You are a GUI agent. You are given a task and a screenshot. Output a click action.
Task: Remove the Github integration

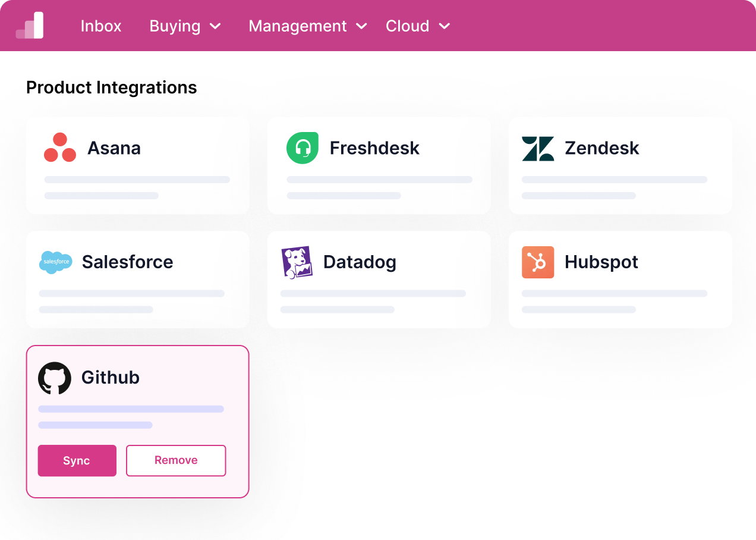coord(176,461)
